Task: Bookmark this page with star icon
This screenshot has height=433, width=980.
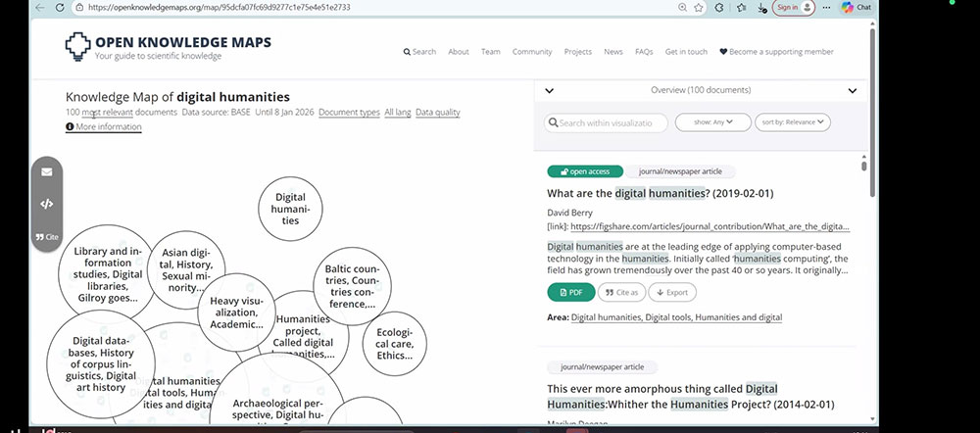Action: [x=699, y=7]
